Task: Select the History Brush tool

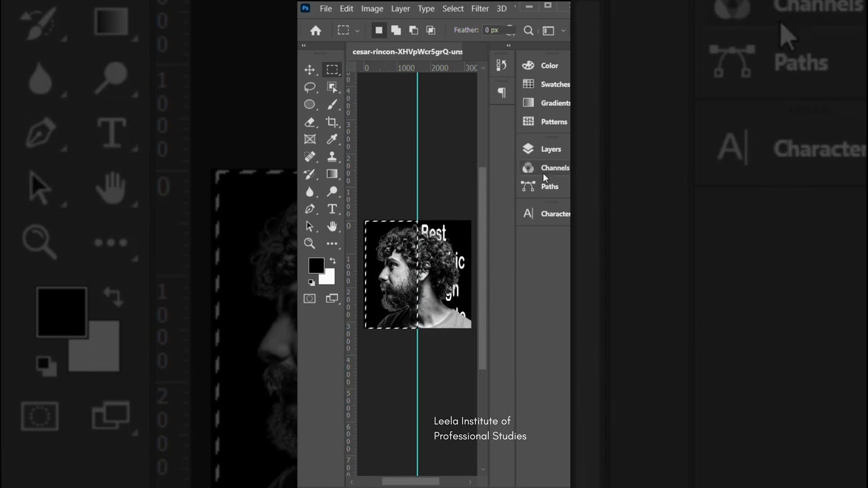Action: pyautogui.click(x=310, y=174)
